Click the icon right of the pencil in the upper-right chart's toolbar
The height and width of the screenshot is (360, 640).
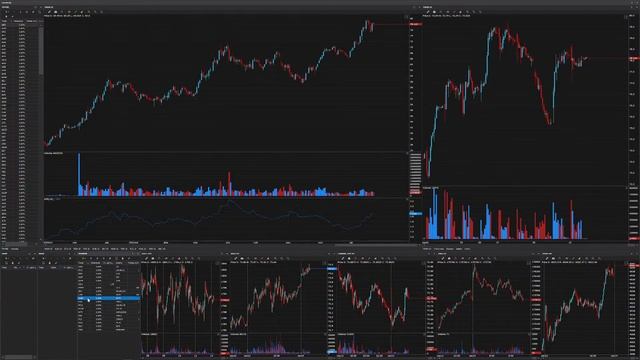click(434, 12)
